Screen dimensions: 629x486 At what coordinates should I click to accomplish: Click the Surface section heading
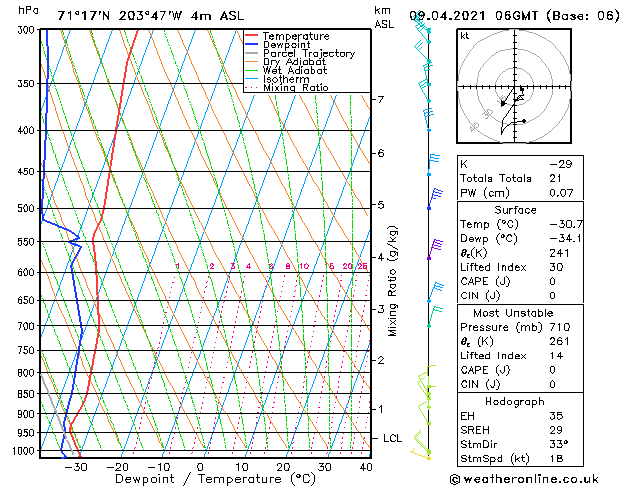pyautogui.click(x=515, y=210)
